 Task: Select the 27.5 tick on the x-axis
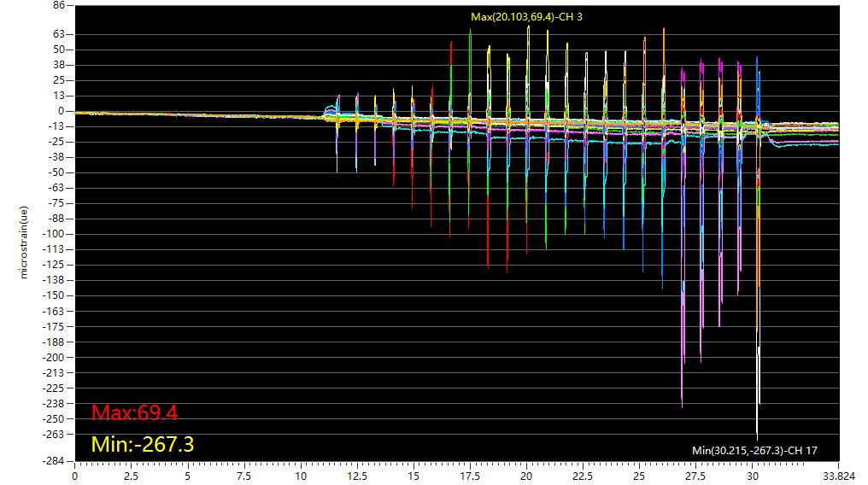tap(695, 476)
